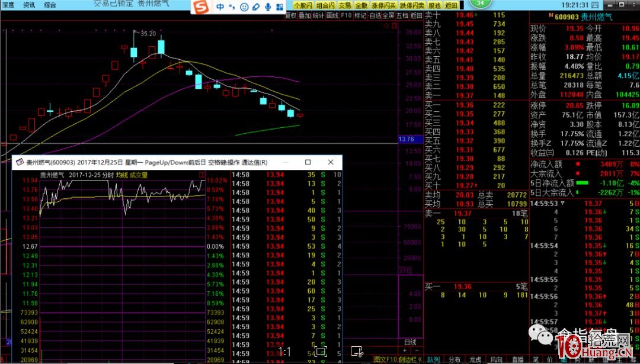The width and height of the screenshot is (640, 364).
Task: Switch to the 直播 tab
Action: [x=517, y=359]
